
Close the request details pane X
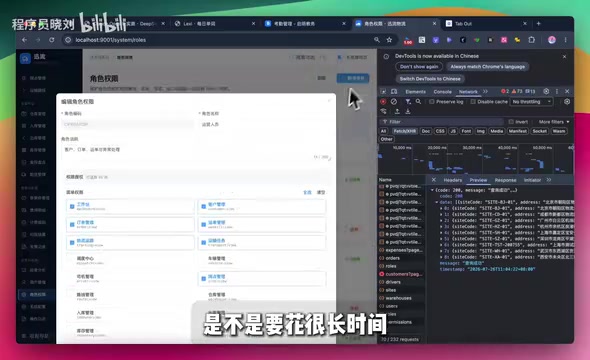click(x=433, y=180)
